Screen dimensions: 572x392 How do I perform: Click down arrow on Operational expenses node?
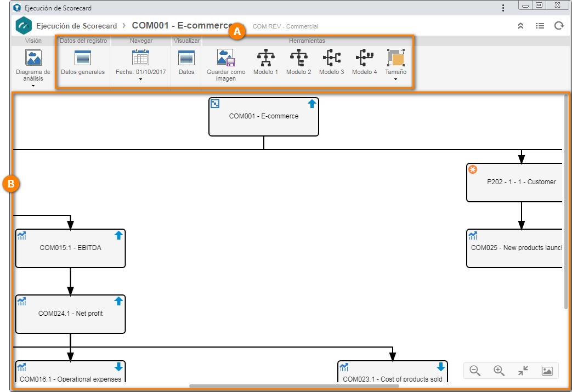coord(118,367)
